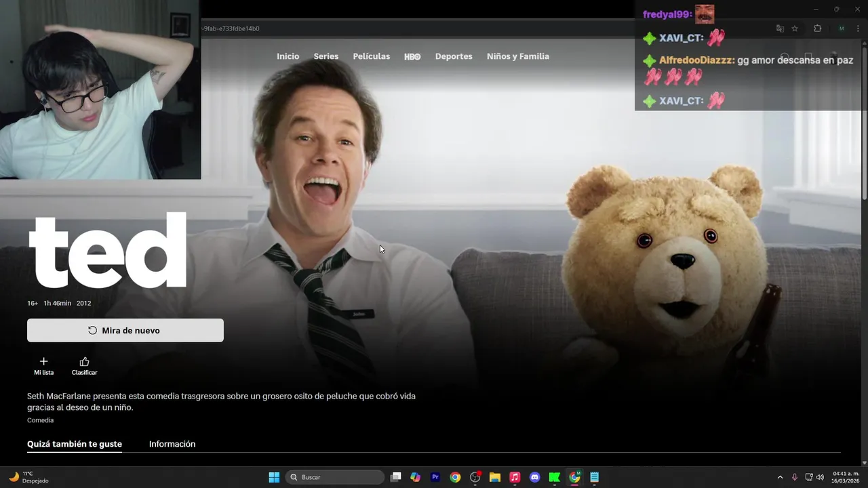Click the Mira de nuevo replay button
This screenshot has height=488, width=868.
tap(125, 330)
